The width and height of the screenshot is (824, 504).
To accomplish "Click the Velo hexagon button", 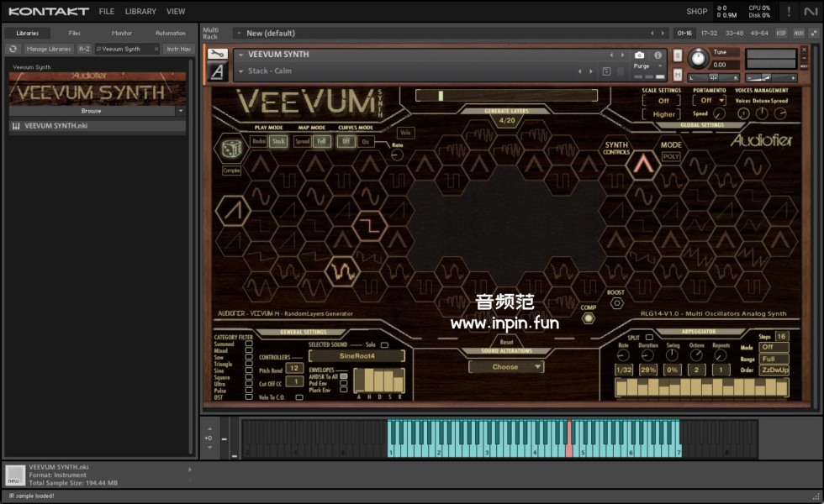I will coord(405,133).
